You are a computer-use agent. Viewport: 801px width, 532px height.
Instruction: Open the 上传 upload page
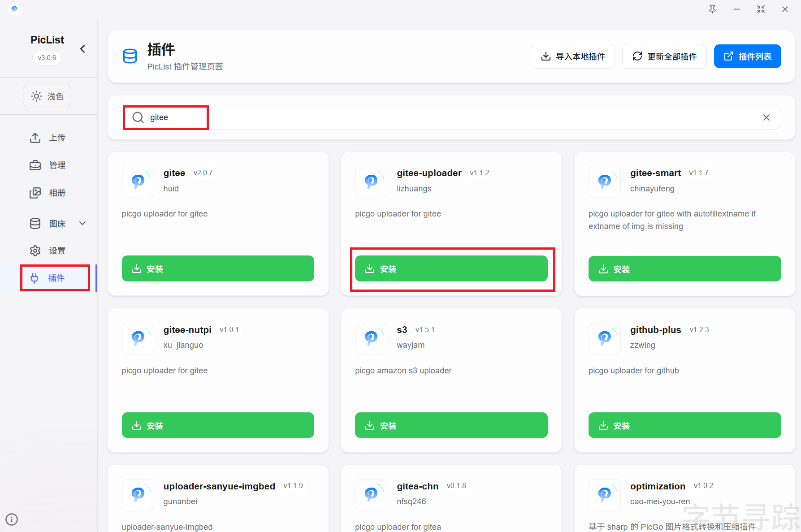(48, 138)
